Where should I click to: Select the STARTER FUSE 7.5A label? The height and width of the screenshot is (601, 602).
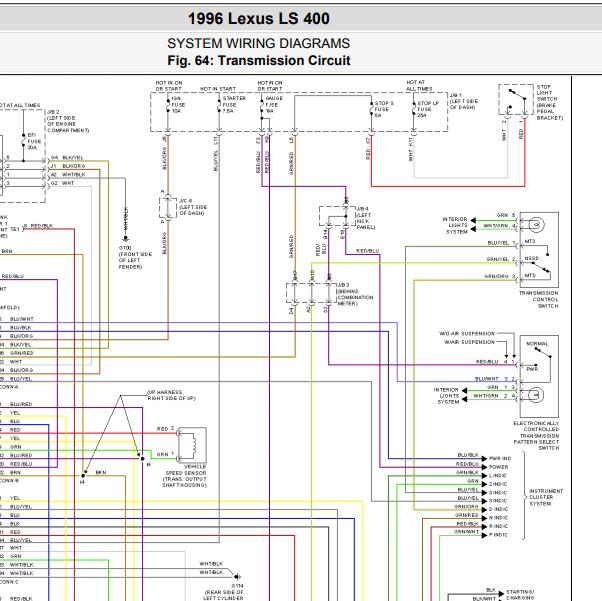pos(234,104)
